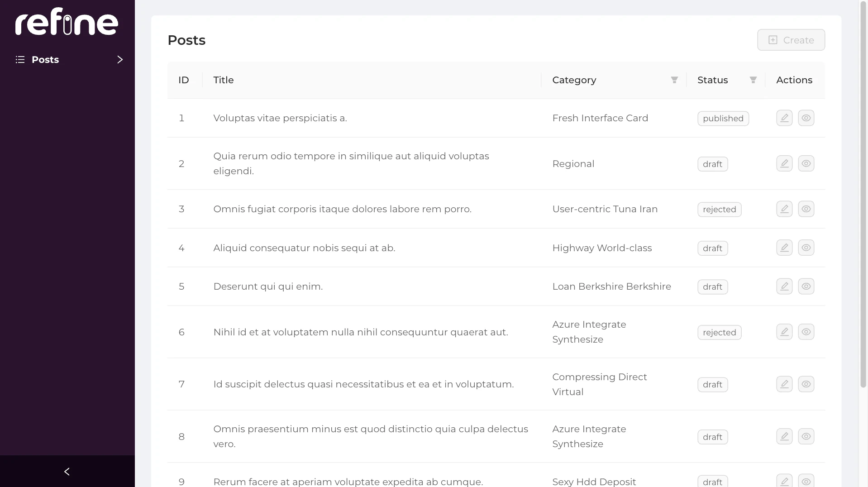View post 4 with the eye icon

806,248
